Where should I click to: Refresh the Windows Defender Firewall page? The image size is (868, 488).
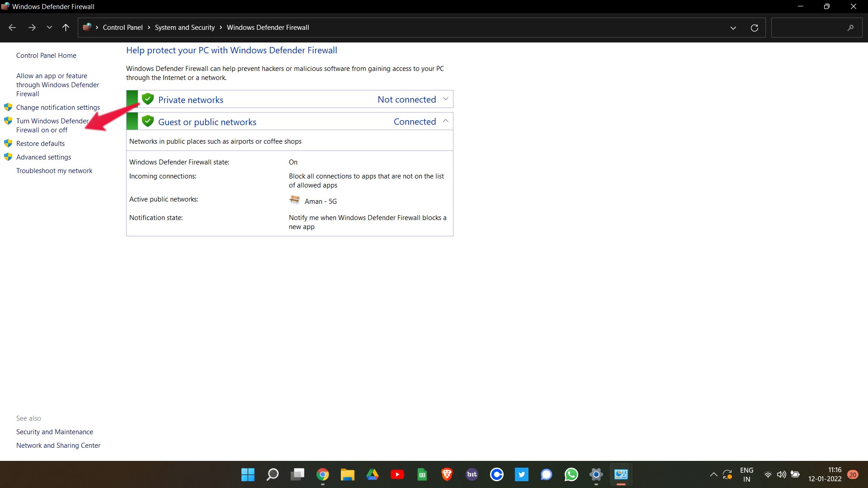pos(754,28)
